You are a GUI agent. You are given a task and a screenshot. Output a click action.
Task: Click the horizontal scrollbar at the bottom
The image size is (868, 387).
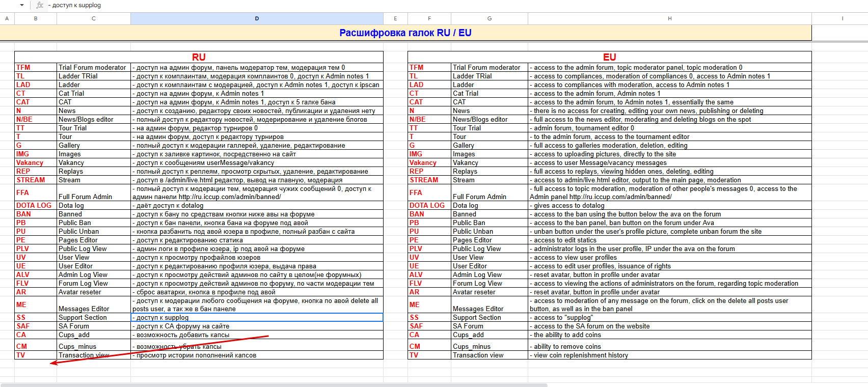point(275,385)
